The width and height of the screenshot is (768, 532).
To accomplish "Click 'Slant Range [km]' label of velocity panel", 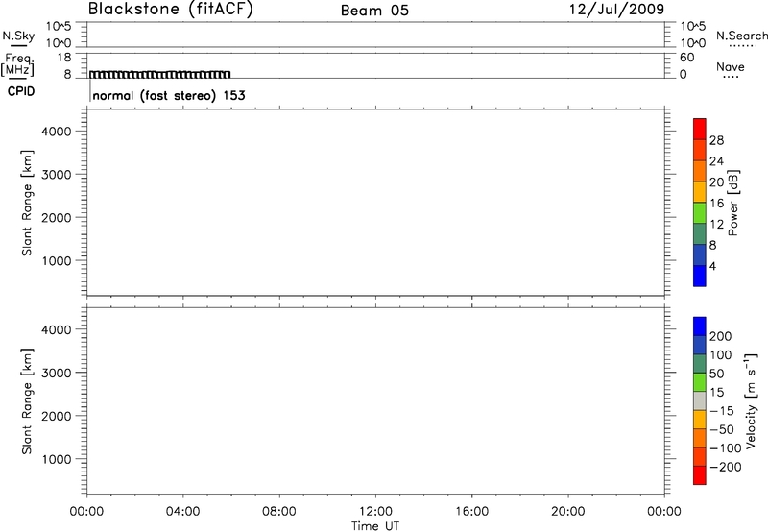I will tap(27, 401).
